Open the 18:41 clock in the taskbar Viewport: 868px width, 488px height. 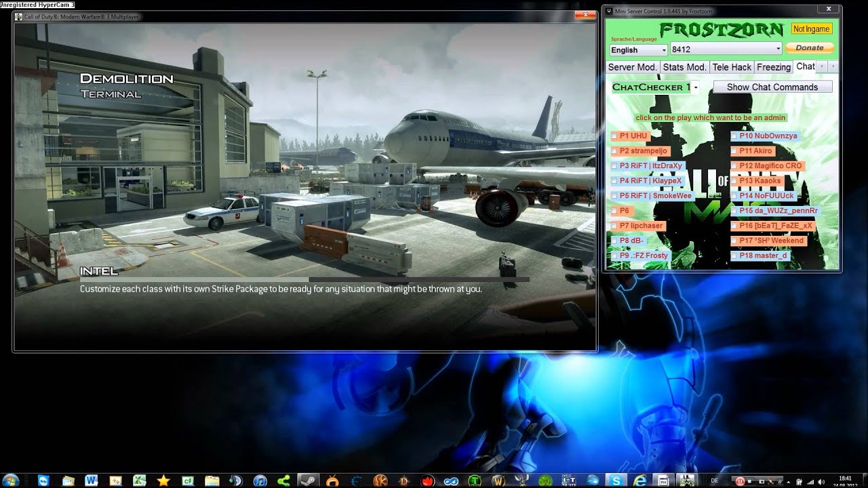[845, 481]
